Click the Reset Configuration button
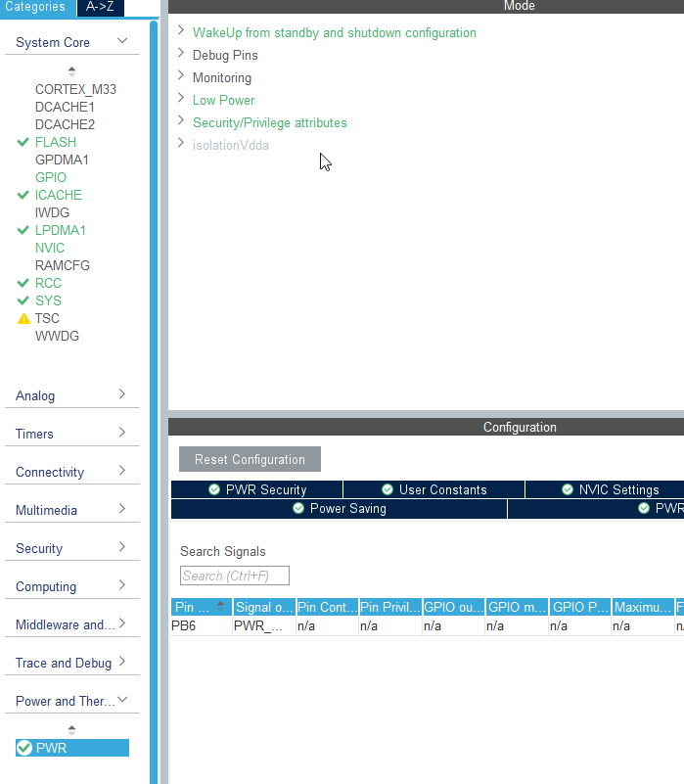This screenshot has height=784, width=684. tap(250, 459)
